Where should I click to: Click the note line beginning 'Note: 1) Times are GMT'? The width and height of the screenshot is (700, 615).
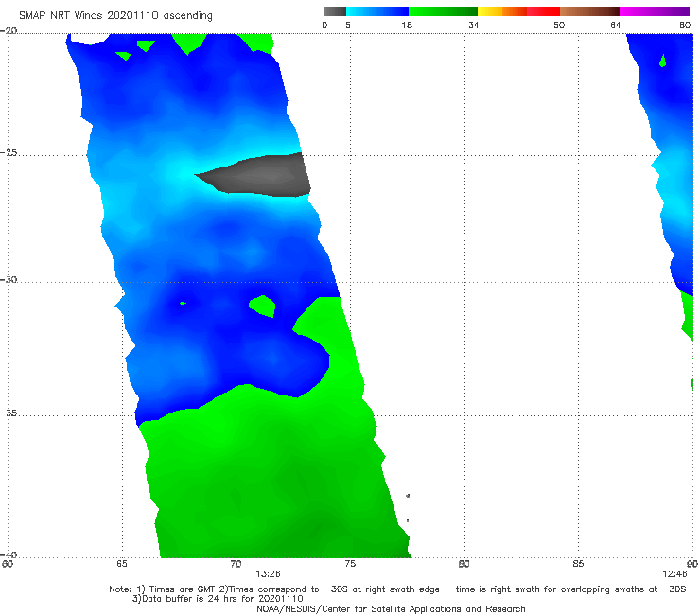[x=397, y=589]
